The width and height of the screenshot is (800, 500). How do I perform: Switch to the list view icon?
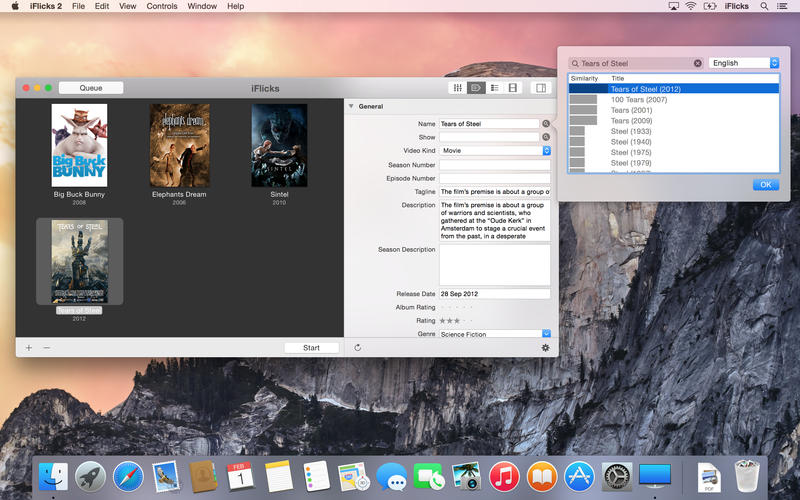(x=495, y=88)
